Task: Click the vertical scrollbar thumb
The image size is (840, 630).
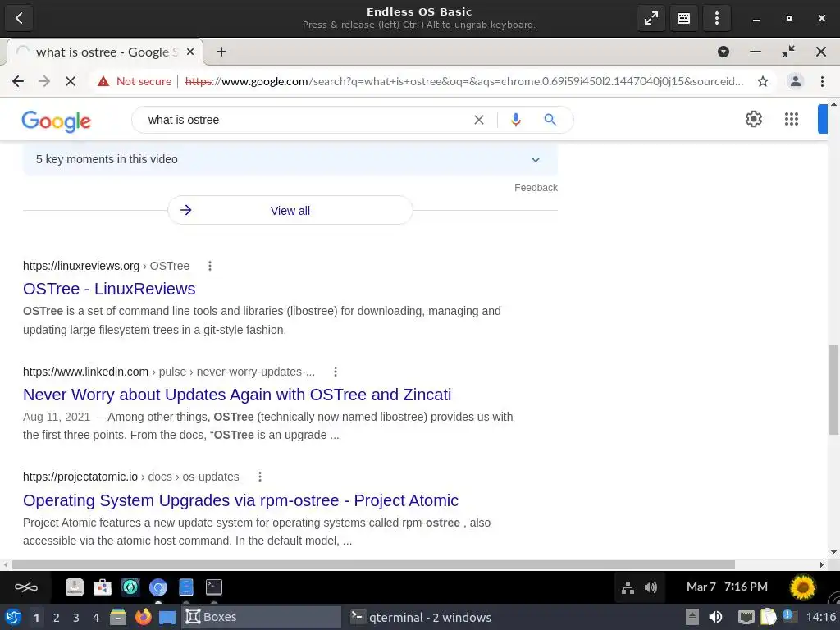Action: (833, 390)
